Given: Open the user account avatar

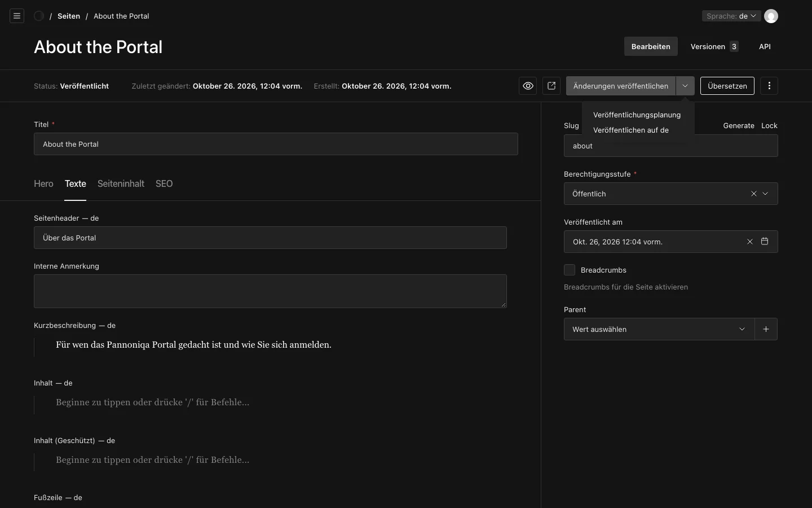Looking at the screenshot, I should 771,16.
